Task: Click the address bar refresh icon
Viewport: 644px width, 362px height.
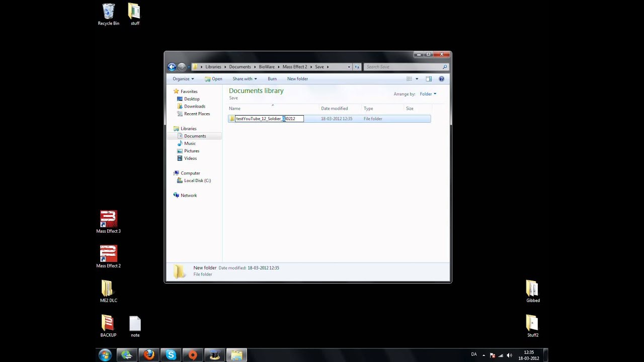Action: (x=357, y=67)
